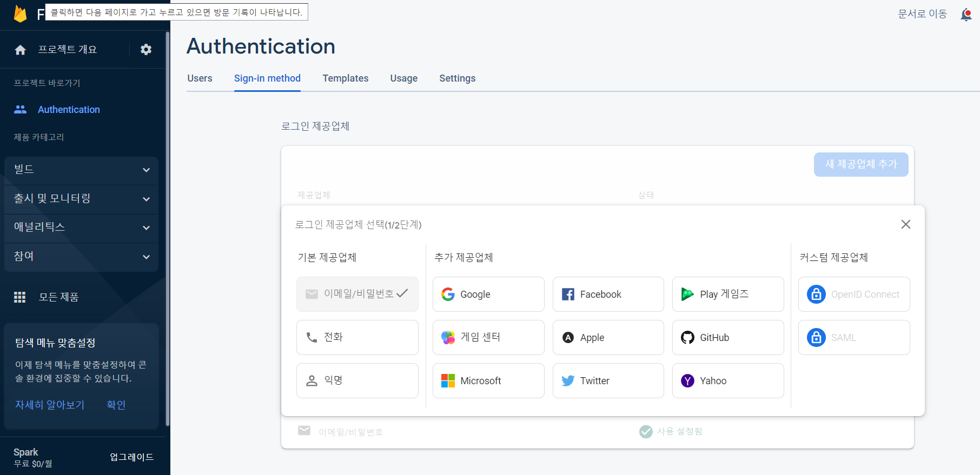Click the anonymous person icon
The height and width of the screenshot is (475, 980).
[312, 380]
